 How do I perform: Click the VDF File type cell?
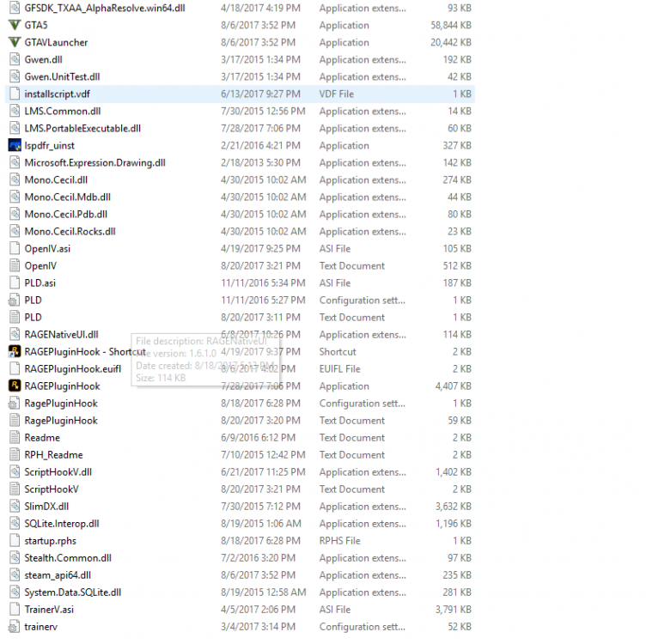coord(336,94)
